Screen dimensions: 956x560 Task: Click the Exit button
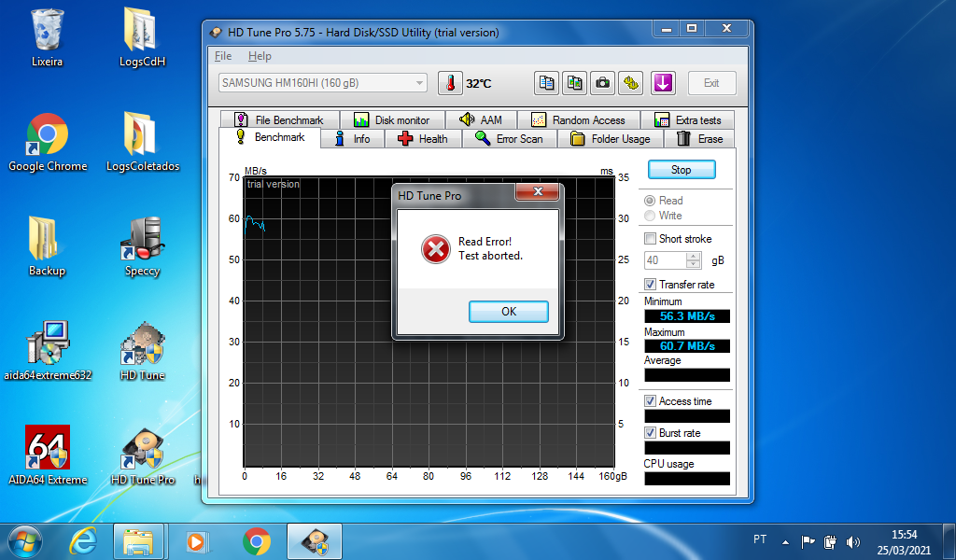712,83
